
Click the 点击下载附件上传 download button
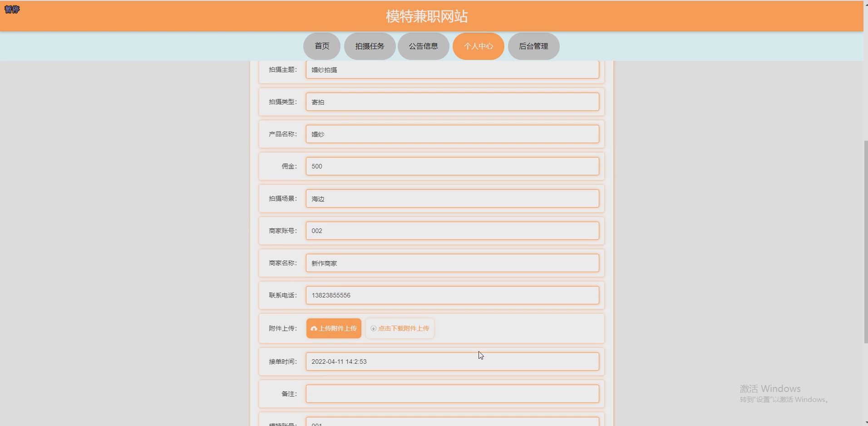400,328
